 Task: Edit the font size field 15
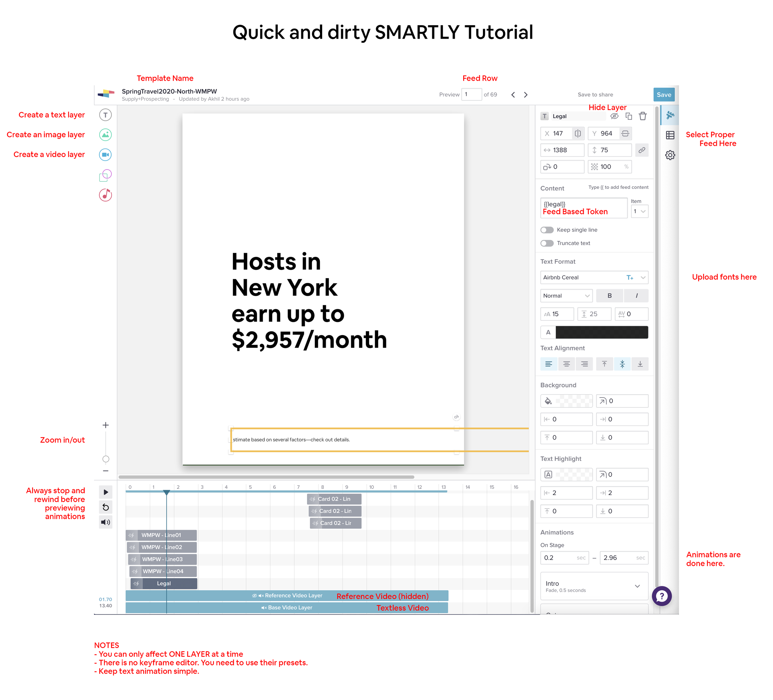point(557,314)
